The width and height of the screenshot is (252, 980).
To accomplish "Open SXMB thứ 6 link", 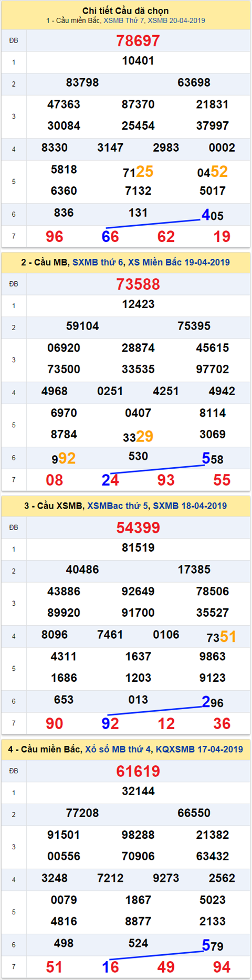I will point(97,262).
